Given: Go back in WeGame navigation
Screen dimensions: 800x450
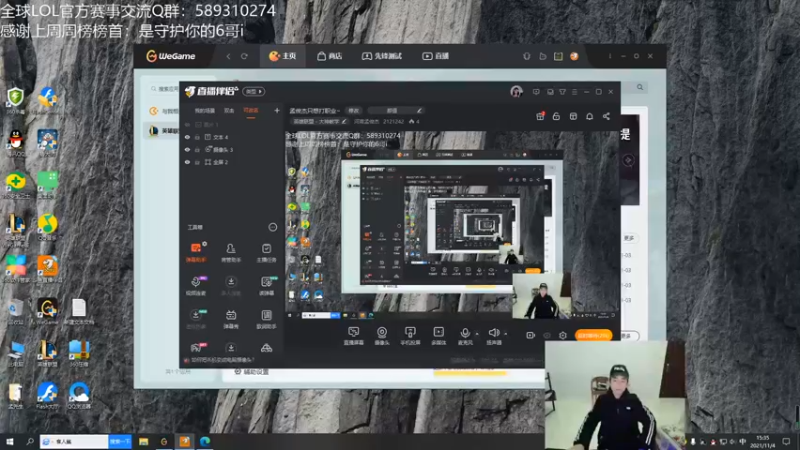Looking at the screenshot, I should click(229, 56).
